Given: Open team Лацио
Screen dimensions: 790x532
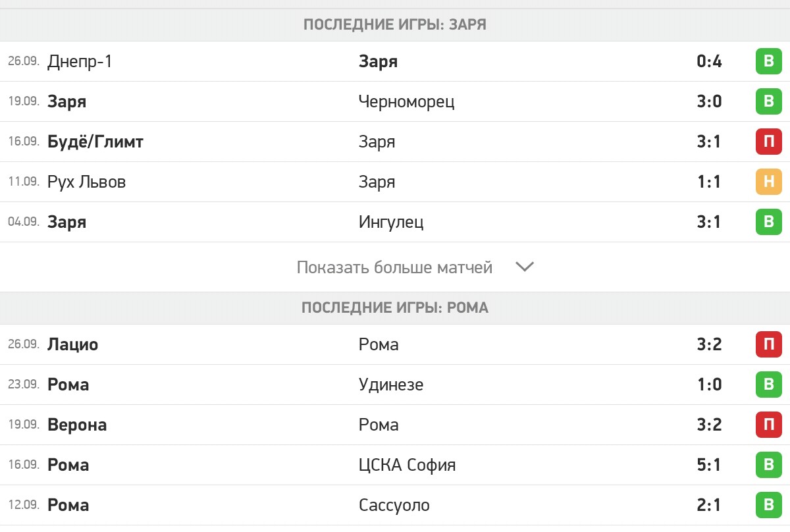Looking at the screenshot, I should [x=72, y=345].
